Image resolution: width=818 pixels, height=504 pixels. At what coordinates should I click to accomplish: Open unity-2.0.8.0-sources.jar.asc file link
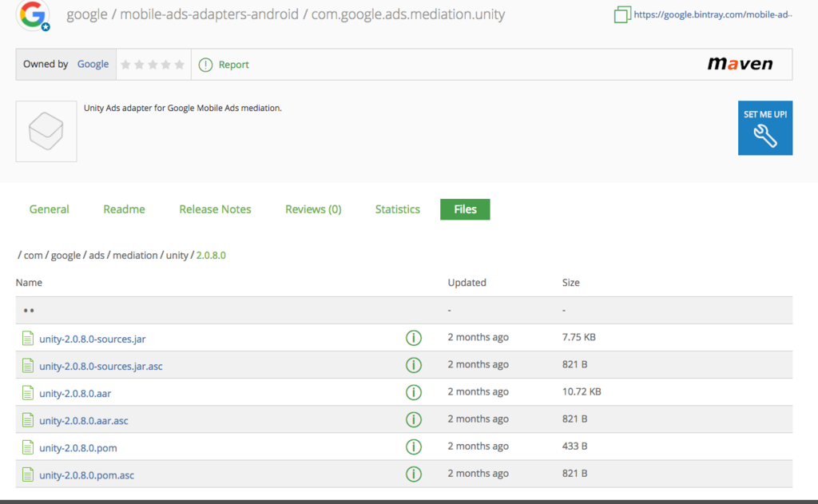[101, 366]
